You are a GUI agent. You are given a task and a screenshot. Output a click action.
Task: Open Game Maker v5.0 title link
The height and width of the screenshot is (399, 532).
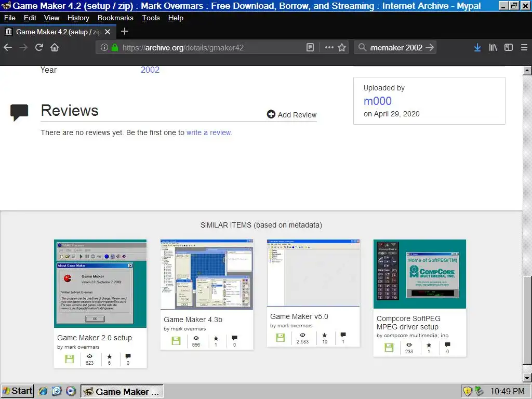pyautogui.click(x=299, y=316)
